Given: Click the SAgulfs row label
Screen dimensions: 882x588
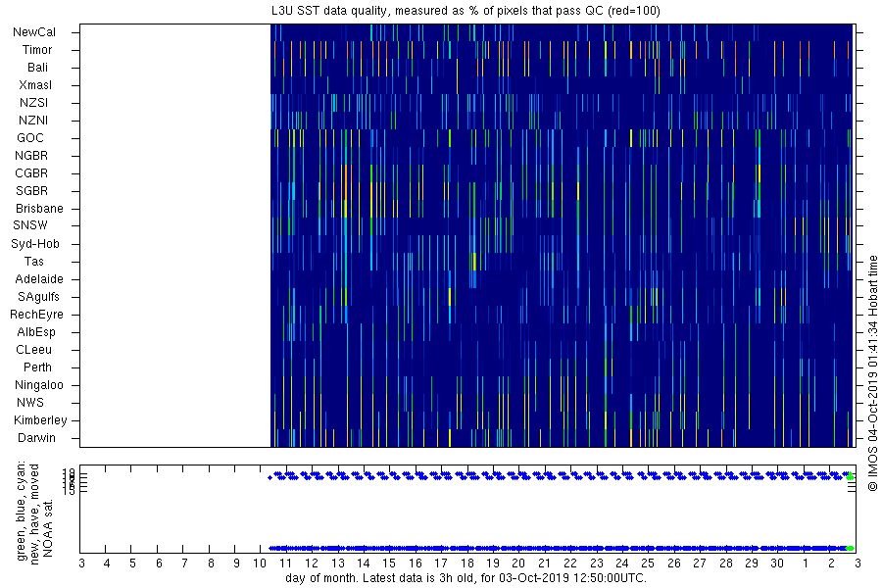Looking at the screenshot, I should [38, 297].
